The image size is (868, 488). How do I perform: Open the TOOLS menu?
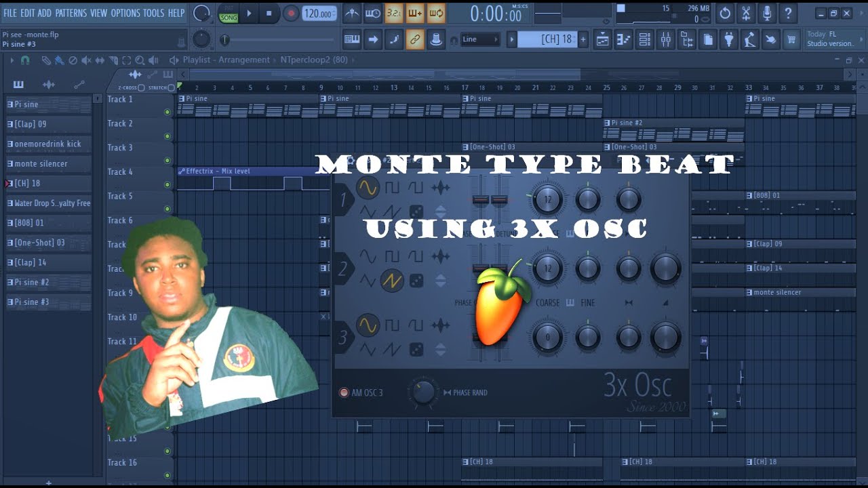[154, 13]
